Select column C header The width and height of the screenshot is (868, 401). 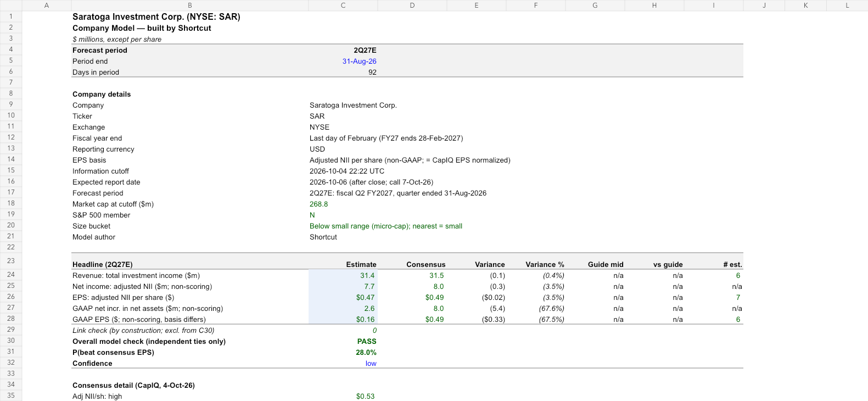pos(343,5)
